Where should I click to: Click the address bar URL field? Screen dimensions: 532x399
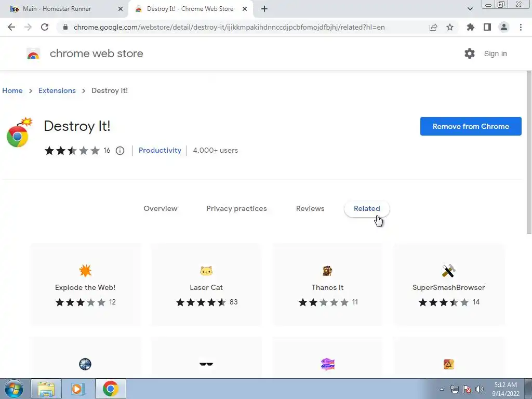point(229,27)
